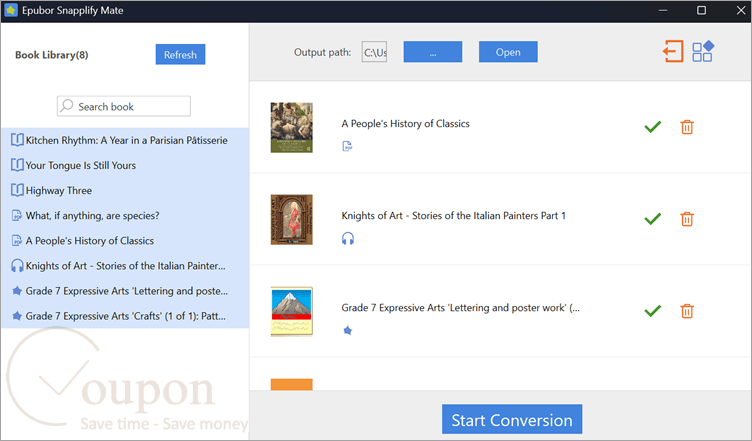Viewport: 752px width, 441px height.
Task: Click the Output path: label
Action: 322,52
